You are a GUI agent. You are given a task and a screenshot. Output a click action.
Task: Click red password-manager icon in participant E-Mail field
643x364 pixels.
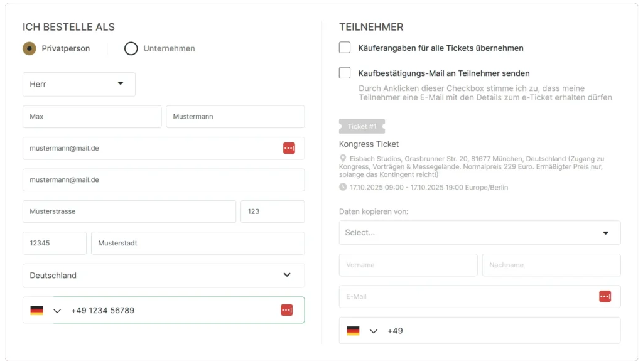(605, 296)
